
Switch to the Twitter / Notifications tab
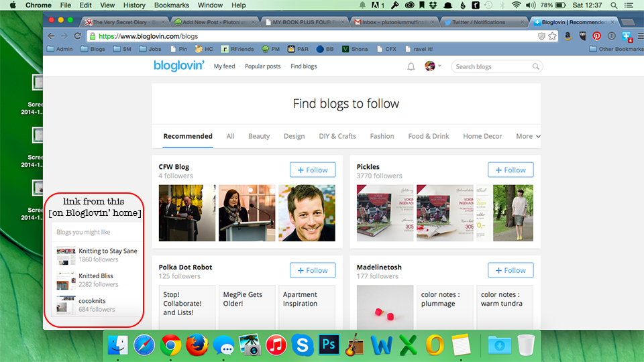click(482, 22)
